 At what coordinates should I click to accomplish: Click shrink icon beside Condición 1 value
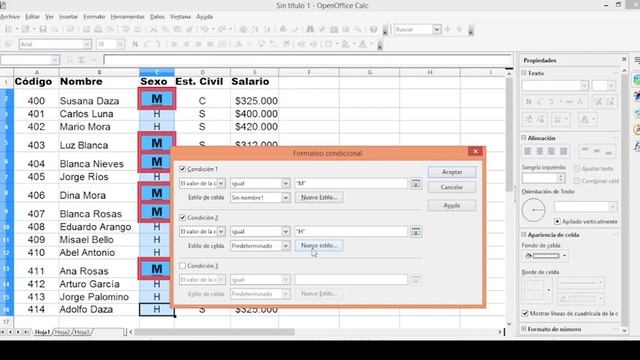click(416, 184)
